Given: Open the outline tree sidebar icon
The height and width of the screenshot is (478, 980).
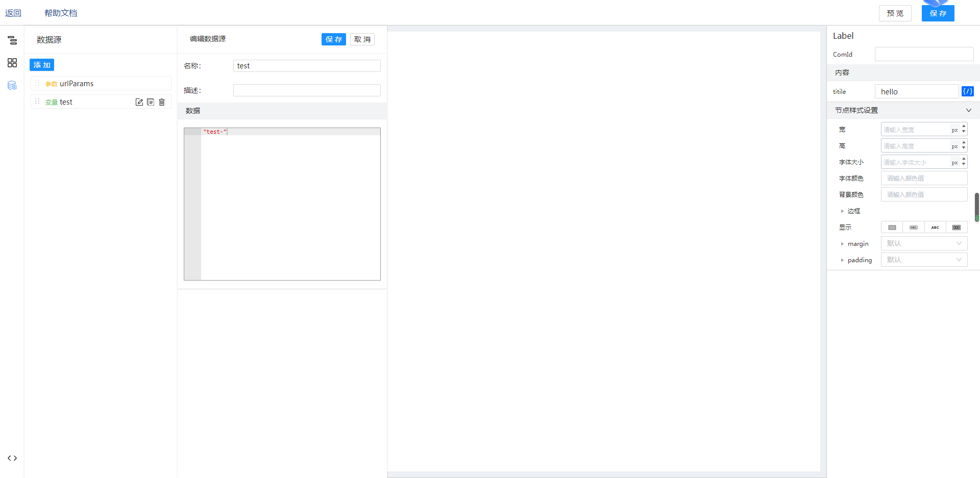Looking at the screenshot, I should 12,40.
